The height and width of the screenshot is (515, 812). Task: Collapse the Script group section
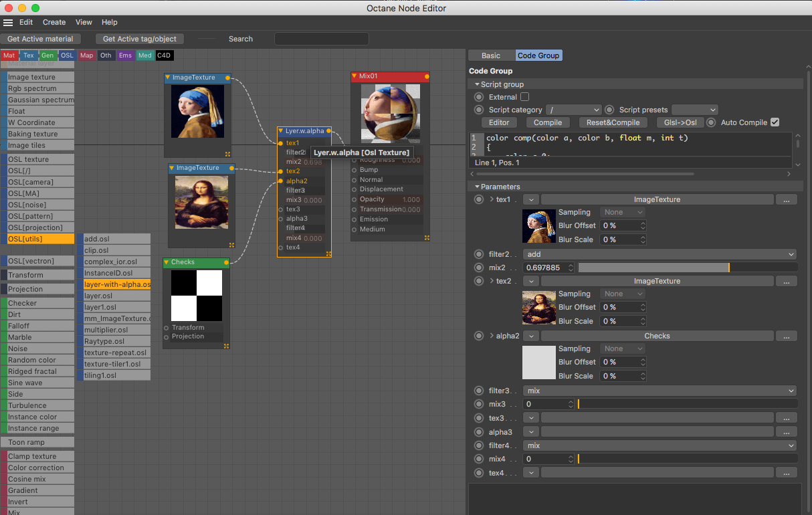click(477, 84)
